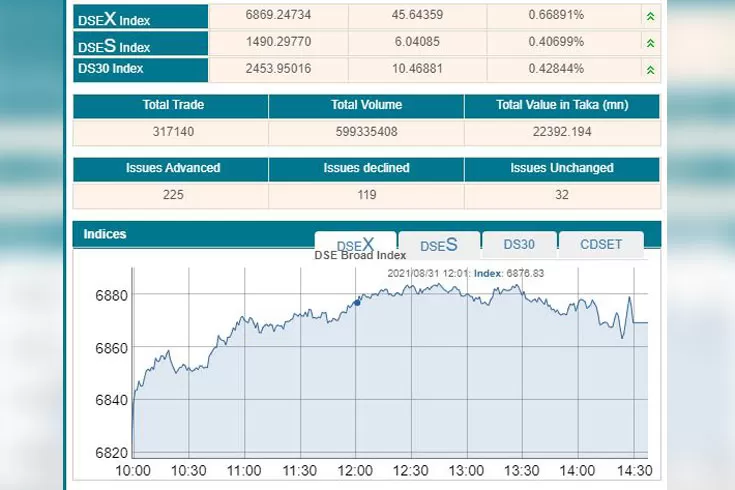Click y-axis label 6820
This screenshot has width=735, height=490.
(x=111, y=452)
